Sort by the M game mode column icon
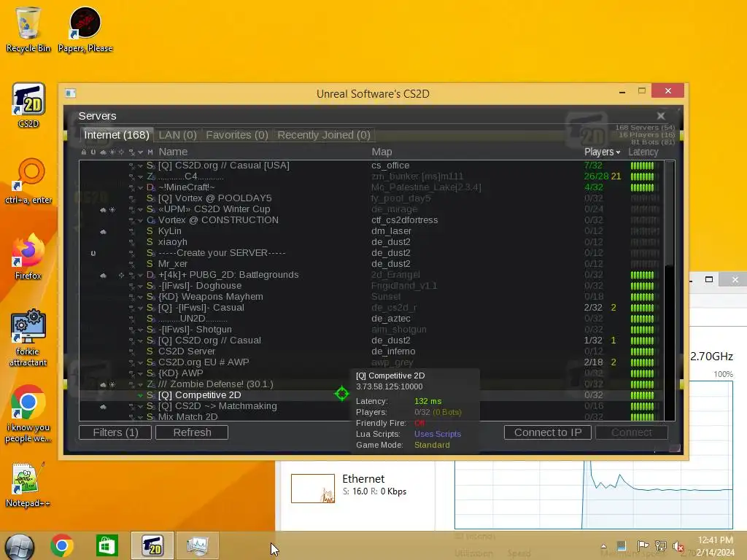 click(150, 152)
